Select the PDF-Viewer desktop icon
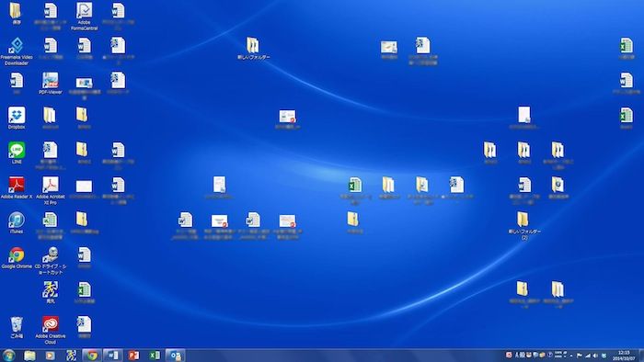The image size is (644, 362). (x=51, y=84)
